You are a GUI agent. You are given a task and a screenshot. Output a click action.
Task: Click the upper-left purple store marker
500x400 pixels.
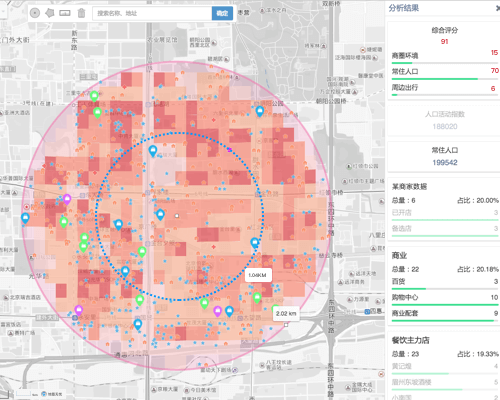tap(67, 199)
